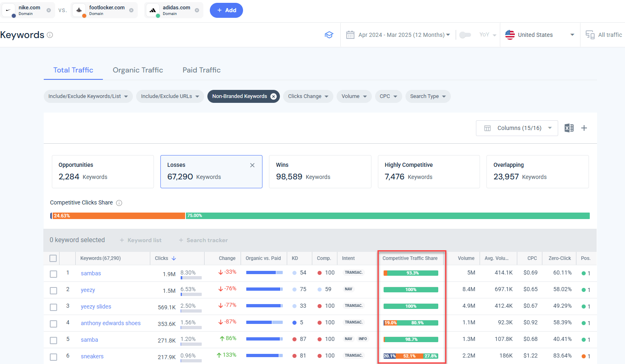This screenshot has width=625, height=364.
Task: Open Keywords info tooltip icon
Action: pyautogui.click(x=50, y=35)
